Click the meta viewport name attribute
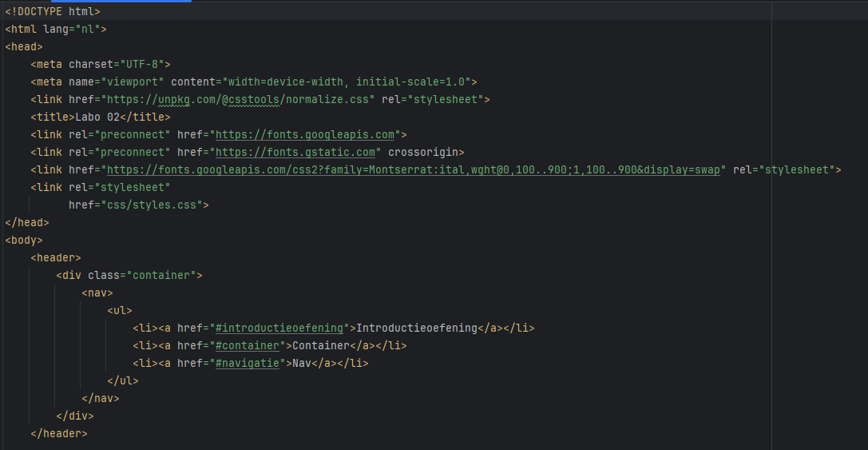 point(117,82)
